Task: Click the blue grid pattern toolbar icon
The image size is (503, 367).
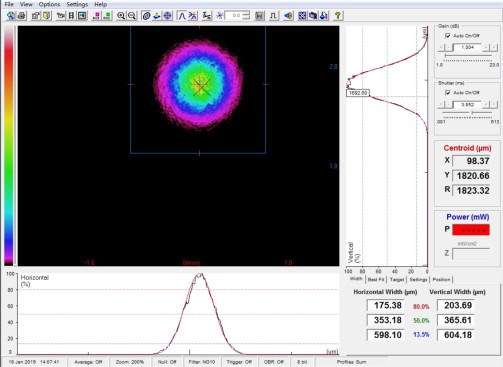Action: click(x=302, y=15)
